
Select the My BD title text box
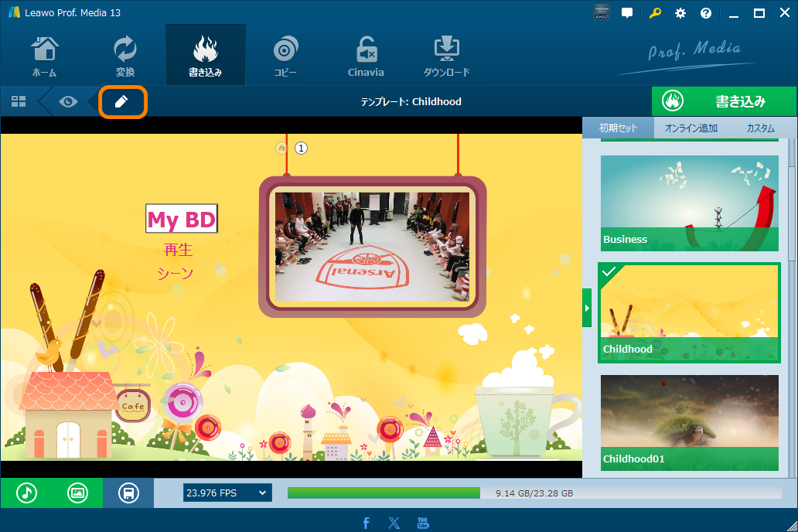click(x=182, y=219)
